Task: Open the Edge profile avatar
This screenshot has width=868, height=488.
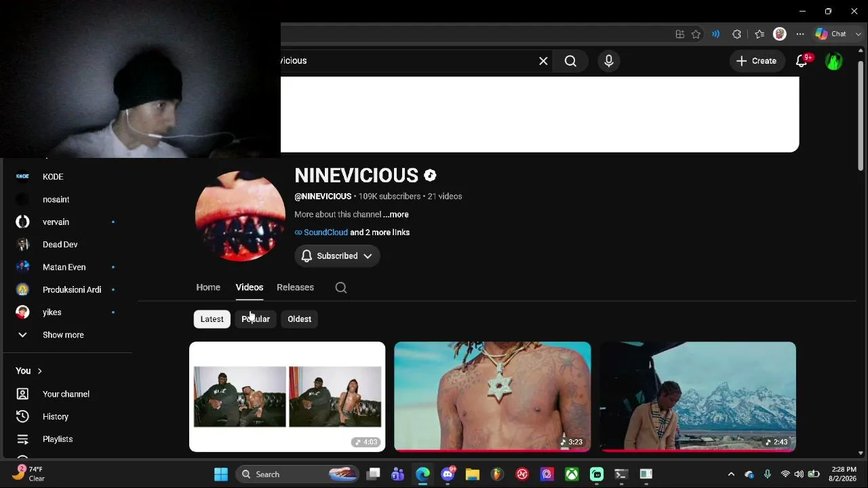Action: [x=780, y=34]
